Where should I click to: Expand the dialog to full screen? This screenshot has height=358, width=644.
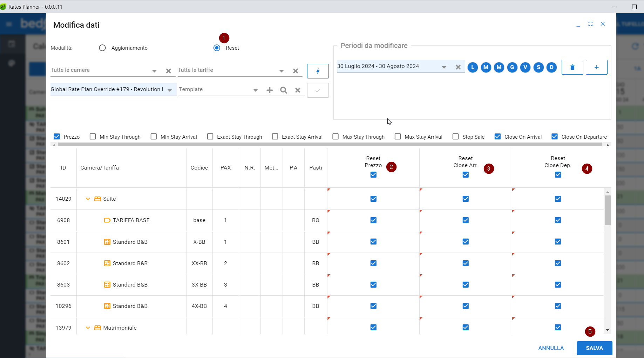(x=590, y=24)
